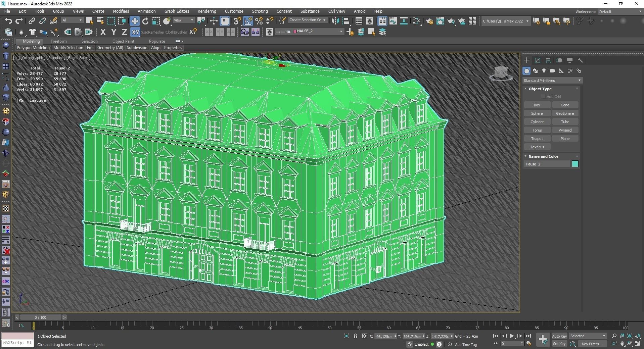This screenshot has width=644, height=349.
Task: Click the object name field Hause_2
Action: (x=547, y=164)
